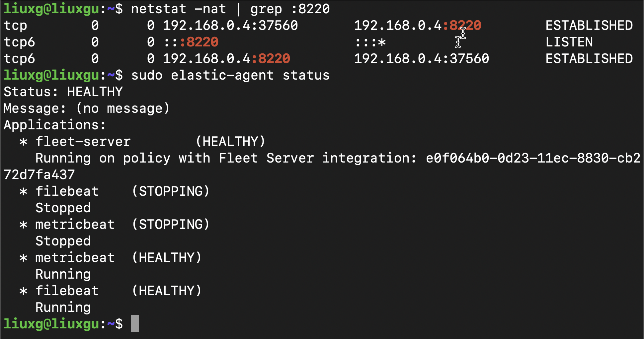Image resolution: width=644 pixels, height=339 pixels.
Task: Click '(HEALTHY)' next to metricbeat
Action: point(167,258)
